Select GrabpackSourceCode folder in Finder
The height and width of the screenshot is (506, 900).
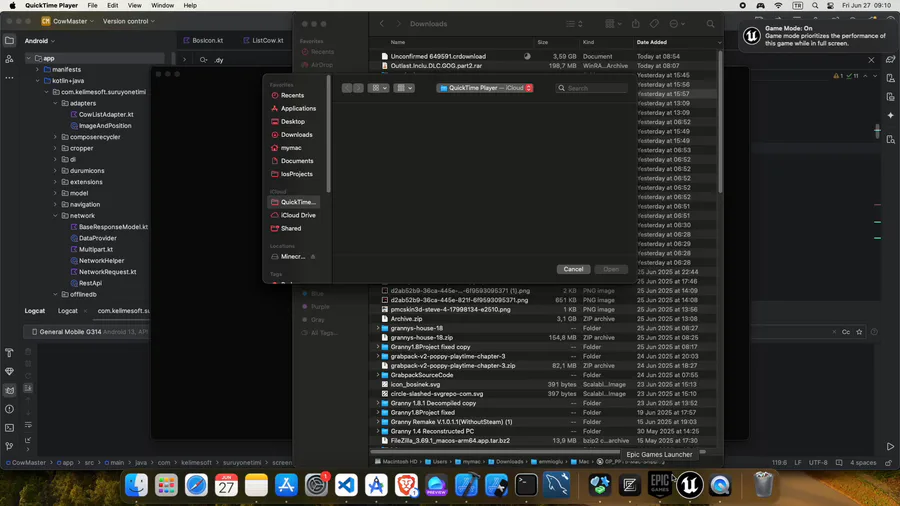click(422, 375)
